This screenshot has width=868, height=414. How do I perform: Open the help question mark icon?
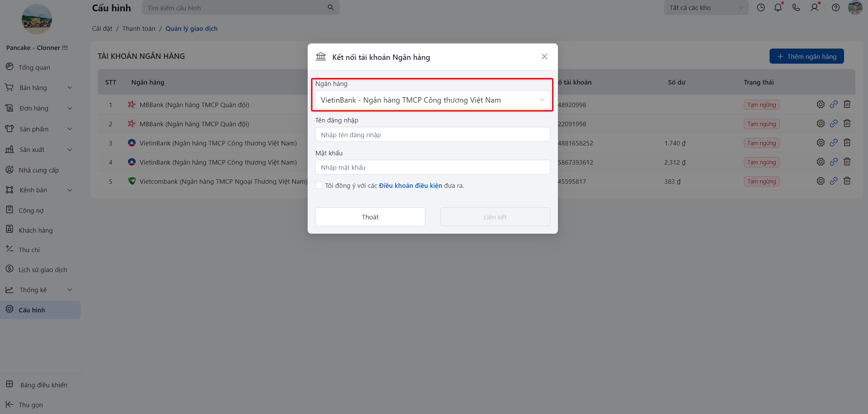pos(836,8)
